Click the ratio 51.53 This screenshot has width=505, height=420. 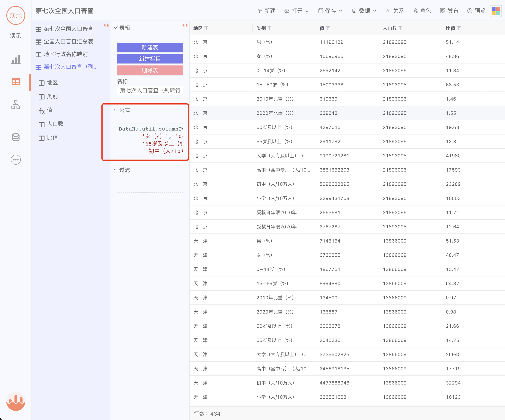tap(452, 241)
